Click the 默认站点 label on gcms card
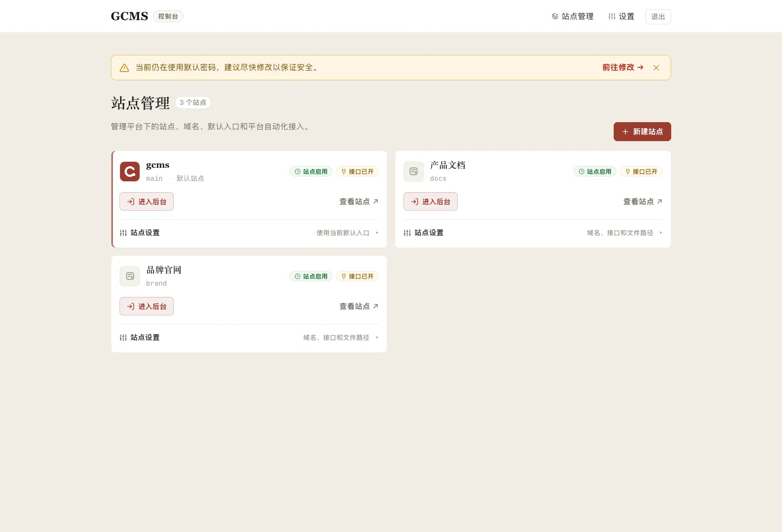The image size is (782, 532). 190,179
